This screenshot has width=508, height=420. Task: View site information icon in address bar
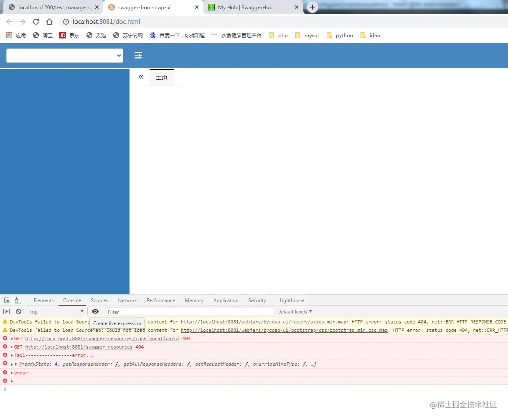tap(66, 22)
